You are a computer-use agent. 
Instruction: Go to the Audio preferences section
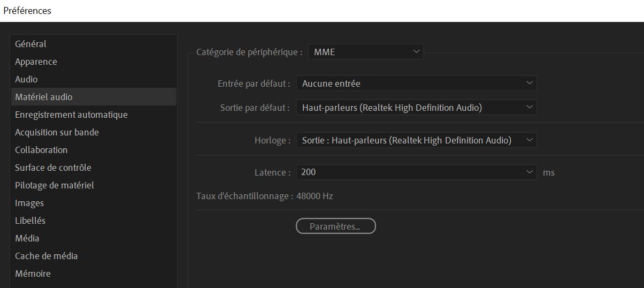click(94, 79)
